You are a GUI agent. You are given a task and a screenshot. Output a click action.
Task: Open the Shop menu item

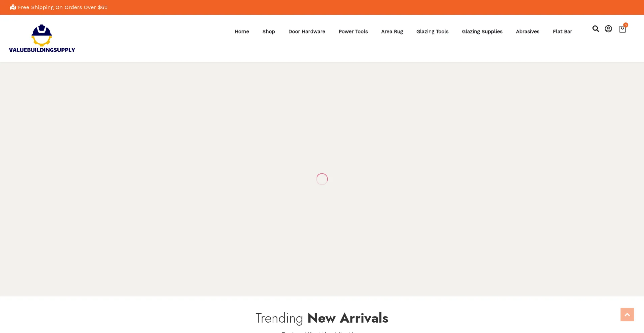[269, 32]
